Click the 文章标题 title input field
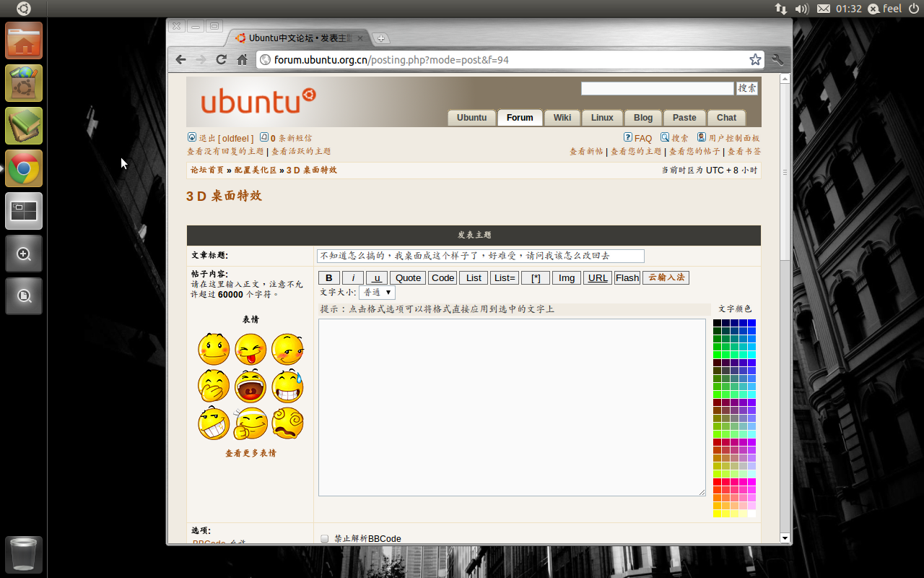924x578 pixels. [480, 256]
